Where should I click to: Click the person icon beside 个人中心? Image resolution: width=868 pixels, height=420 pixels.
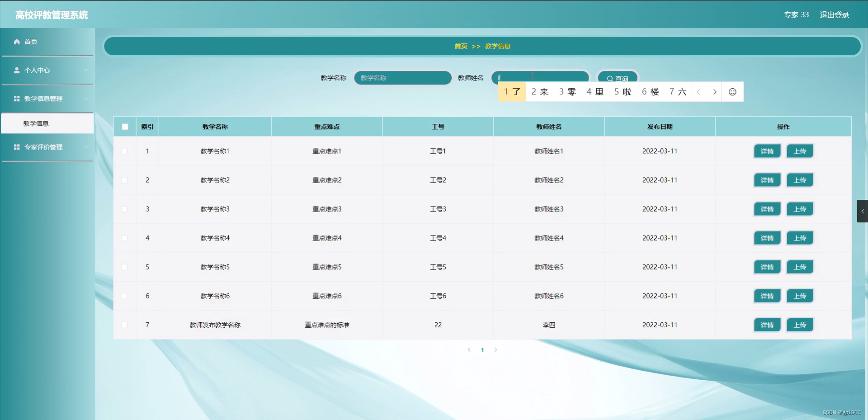coord(17,70)
